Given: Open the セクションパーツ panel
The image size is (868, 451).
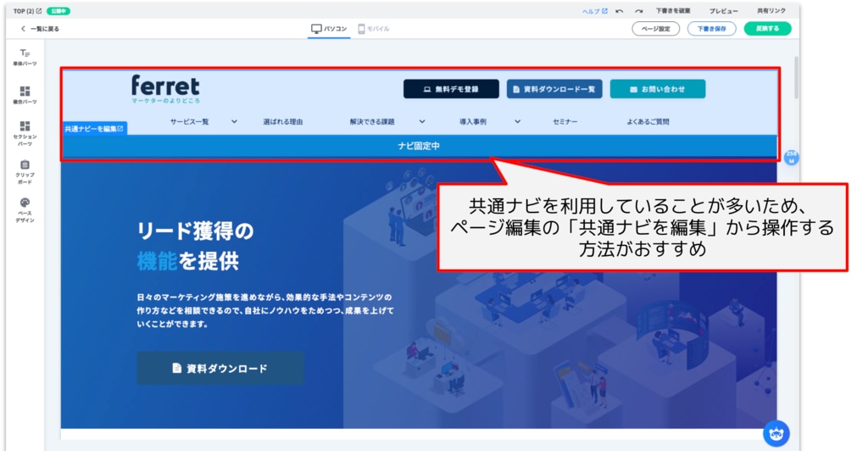Looking at the screenshot, I should 25,131.
